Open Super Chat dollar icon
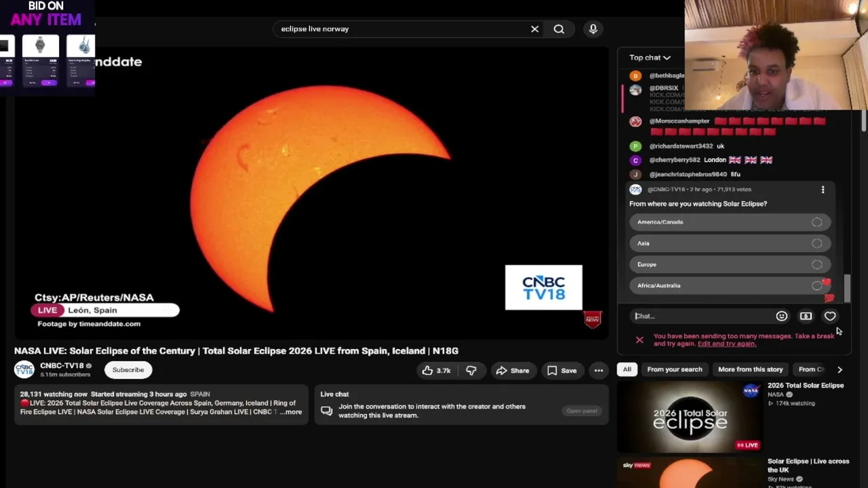Screen dimensions: 868x488 coord(806,316)
